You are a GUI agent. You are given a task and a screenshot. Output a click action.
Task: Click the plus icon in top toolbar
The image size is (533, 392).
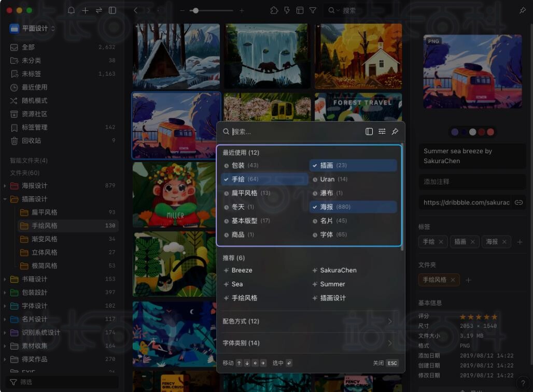click(x=86, y=10)
